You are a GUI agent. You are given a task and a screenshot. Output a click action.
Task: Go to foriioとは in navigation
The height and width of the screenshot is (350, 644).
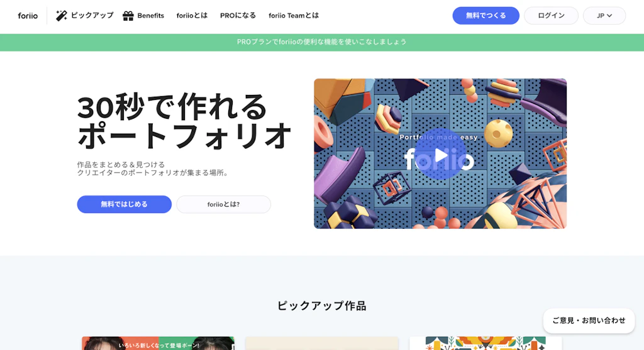click(x=192, y=16)
